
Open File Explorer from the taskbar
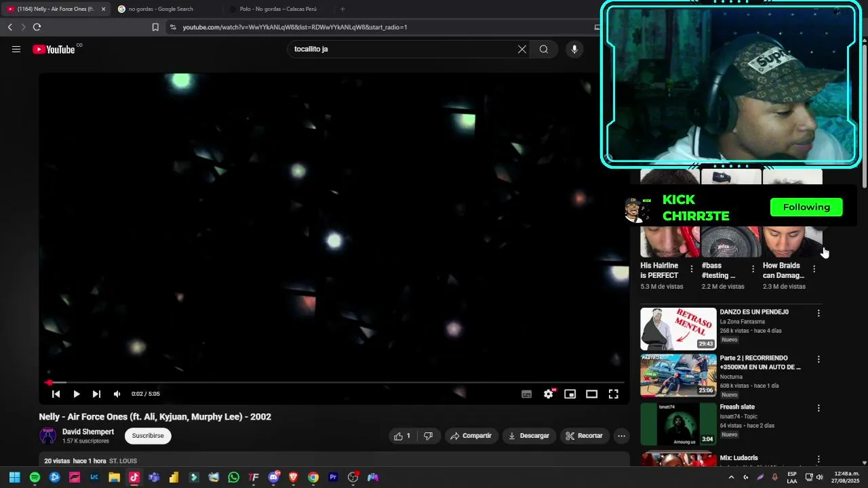coord(114,477)
